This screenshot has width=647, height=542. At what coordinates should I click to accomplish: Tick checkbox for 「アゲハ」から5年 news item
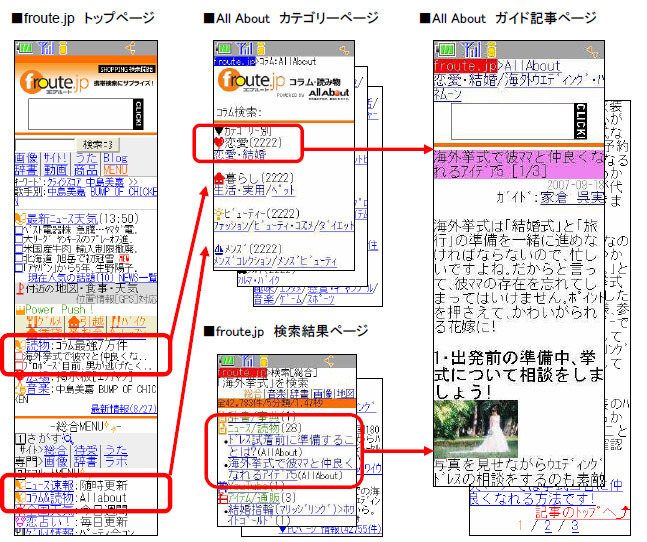pyautogui.click(x=19, y=267)
